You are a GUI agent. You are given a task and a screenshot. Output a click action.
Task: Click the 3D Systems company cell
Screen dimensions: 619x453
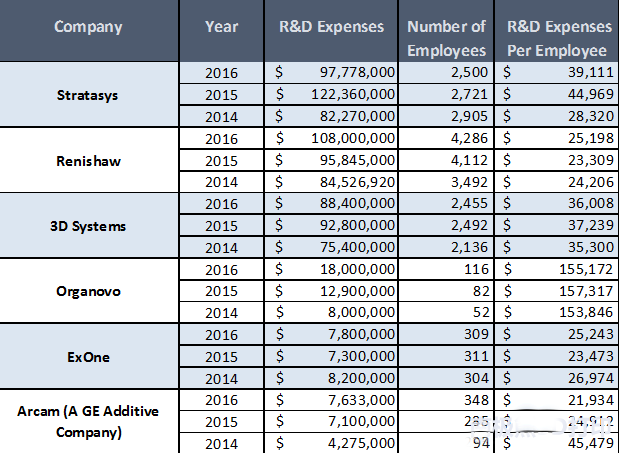coord(89,226)
